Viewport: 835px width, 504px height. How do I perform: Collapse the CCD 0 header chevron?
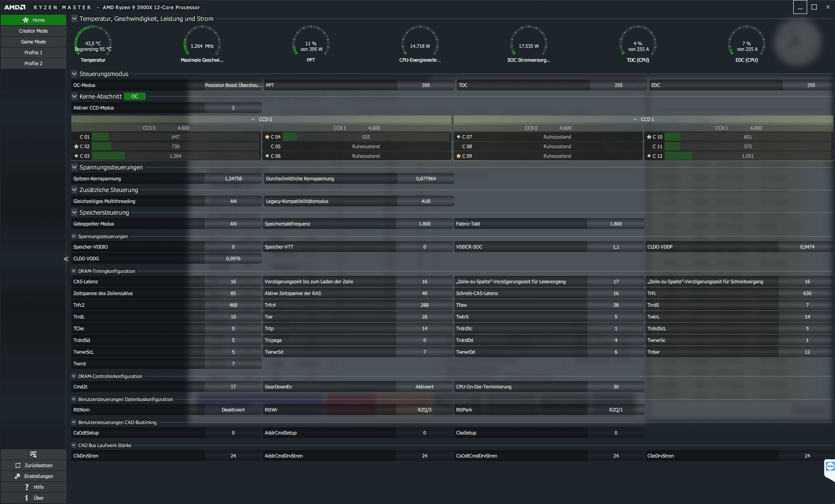point(253,119)
